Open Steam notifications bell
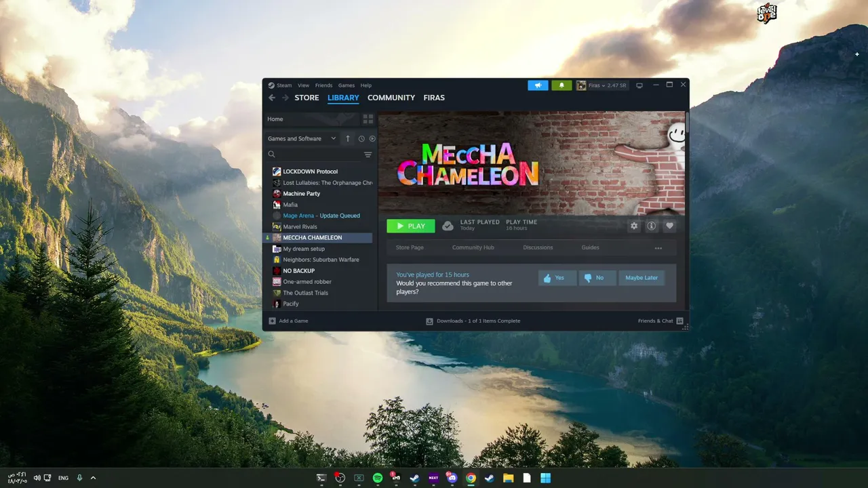The width and height of the screenshot is (868, 488). 561,85
